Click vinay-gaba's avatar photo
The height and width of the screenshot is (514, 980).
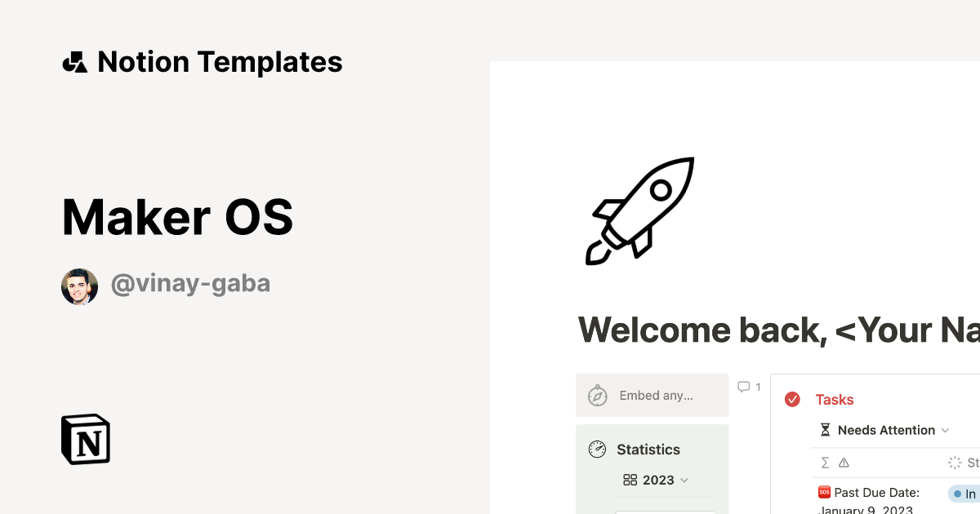[79, 286]
